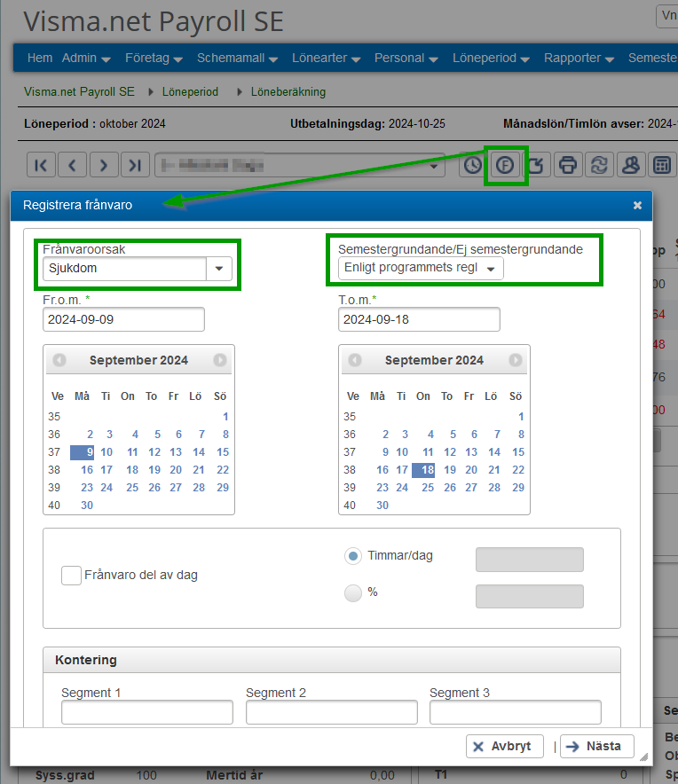Select day 30 in the T.o.m. calendar
The width and height of the screenshot is (678, 784).
[382, 506]
